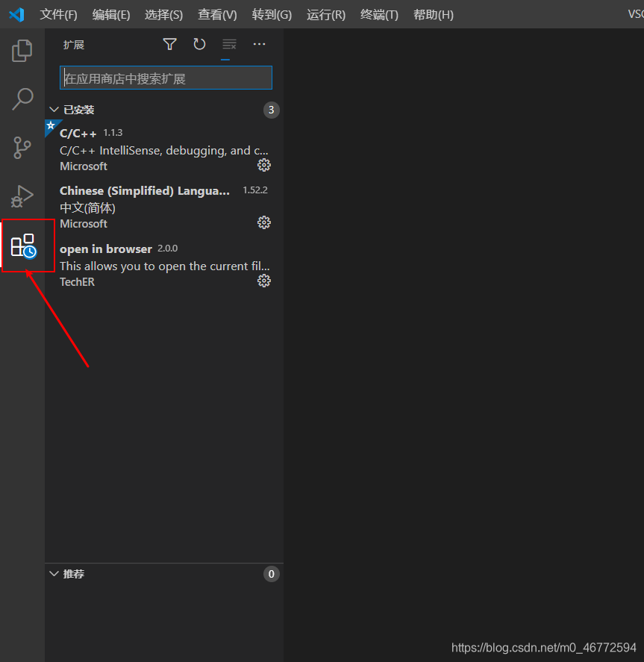Open settings gear for open in browser
Screen dimensions: 644x662
point(263,281)
